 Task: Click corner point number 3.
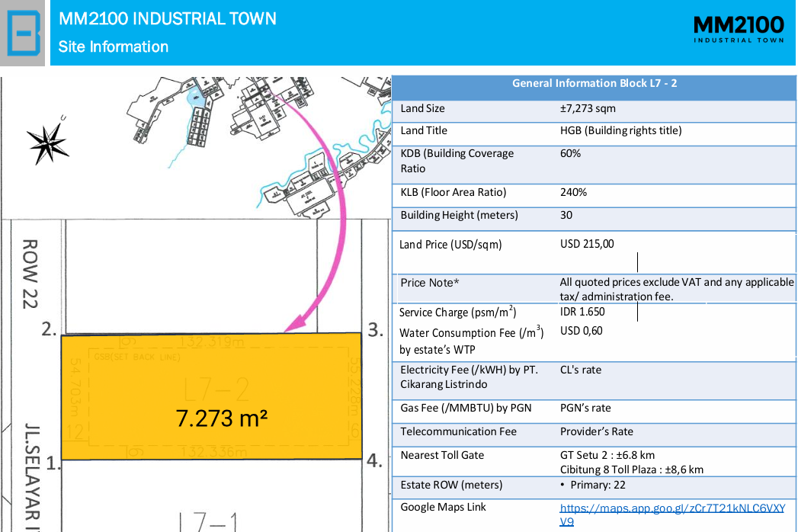tap(376, 330)
